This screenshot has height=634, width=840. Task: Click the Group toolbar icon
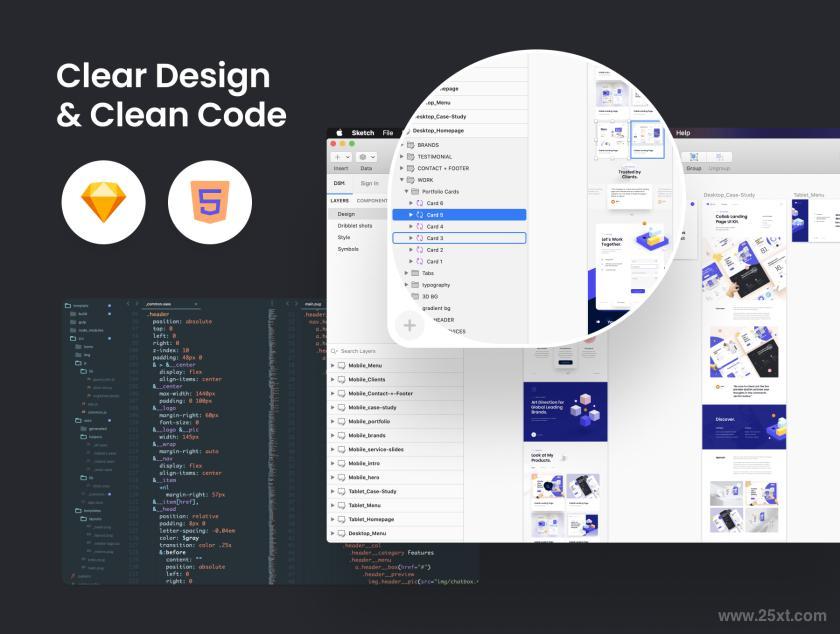[694, 156]
